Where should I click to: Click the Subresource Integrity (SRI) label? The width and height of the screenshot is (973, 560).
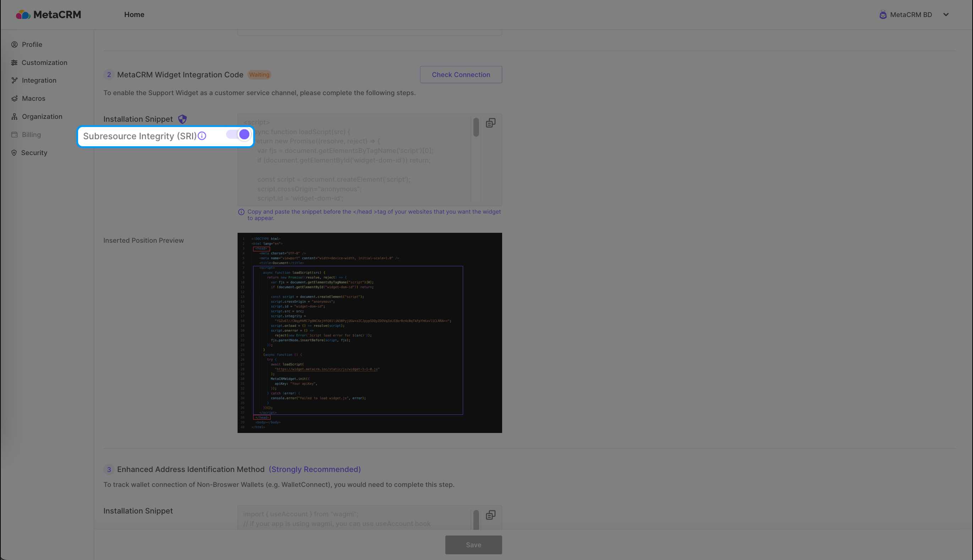point(140,136)
